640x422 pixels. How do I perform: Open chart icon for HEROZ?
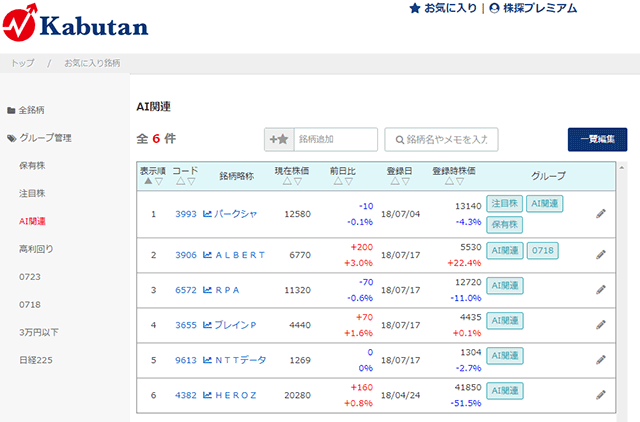pyautogui.click(x=207, y=395)
